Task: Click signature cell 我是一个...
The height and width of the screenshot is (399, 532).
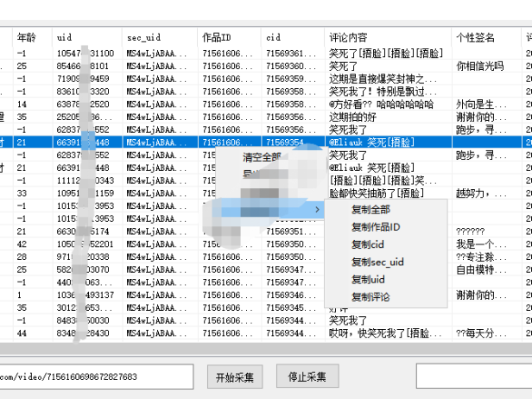Action: coord(481,244)
